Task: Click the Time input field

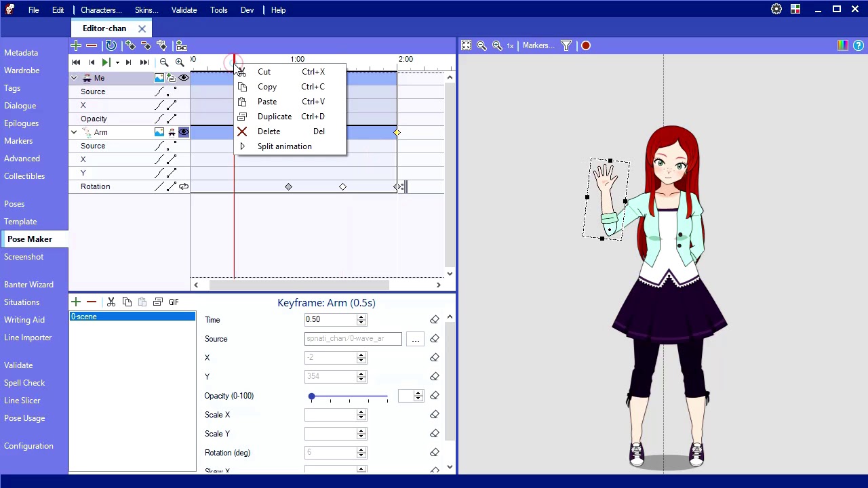Action: (330, 320)
